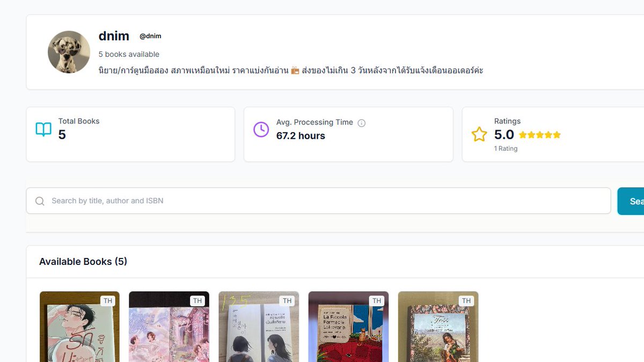Click the dalmatian profile avatar
The image size is (644, 362).
pyautogui.click(x=69, y=52)
